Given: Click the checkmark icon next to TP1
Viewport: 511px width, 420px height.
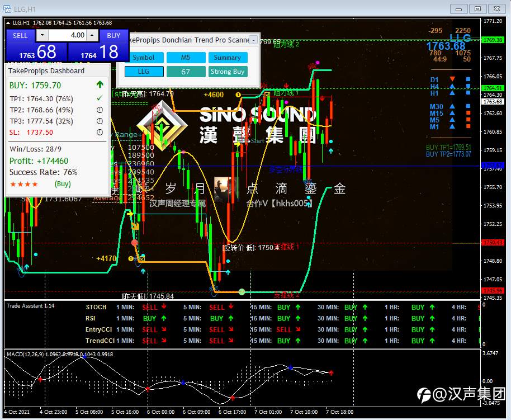Looking at the screenshot, I should point(100,98).
